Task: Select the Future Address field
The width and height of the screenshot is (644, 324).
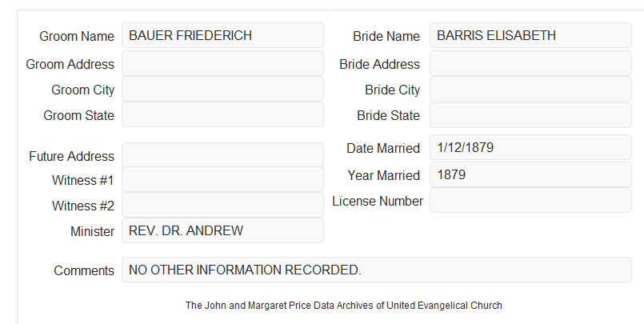Action: 222,155
